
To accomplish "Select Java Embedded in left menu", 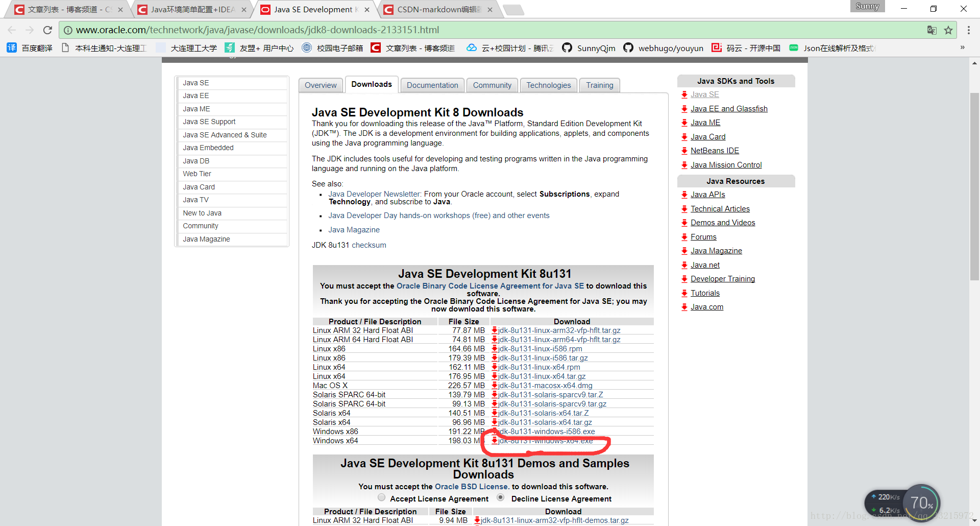I will pyautogui.click(x=232, y=148).
